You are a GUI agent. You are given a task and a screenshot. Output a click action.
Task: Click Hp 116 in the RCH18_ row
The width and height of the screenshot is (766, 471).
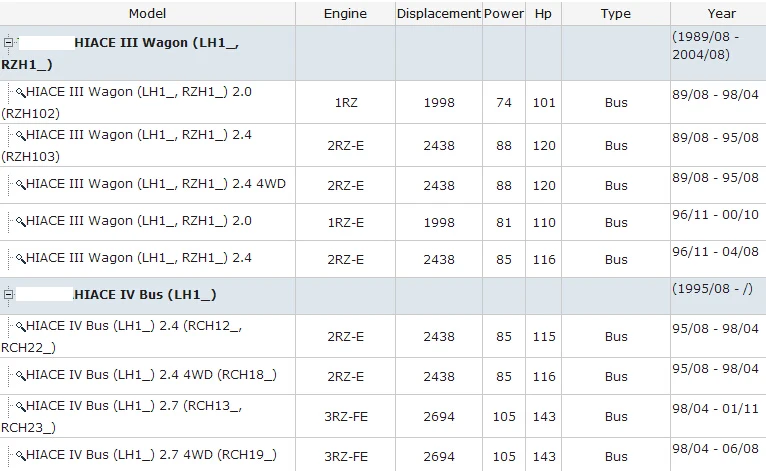544,377
